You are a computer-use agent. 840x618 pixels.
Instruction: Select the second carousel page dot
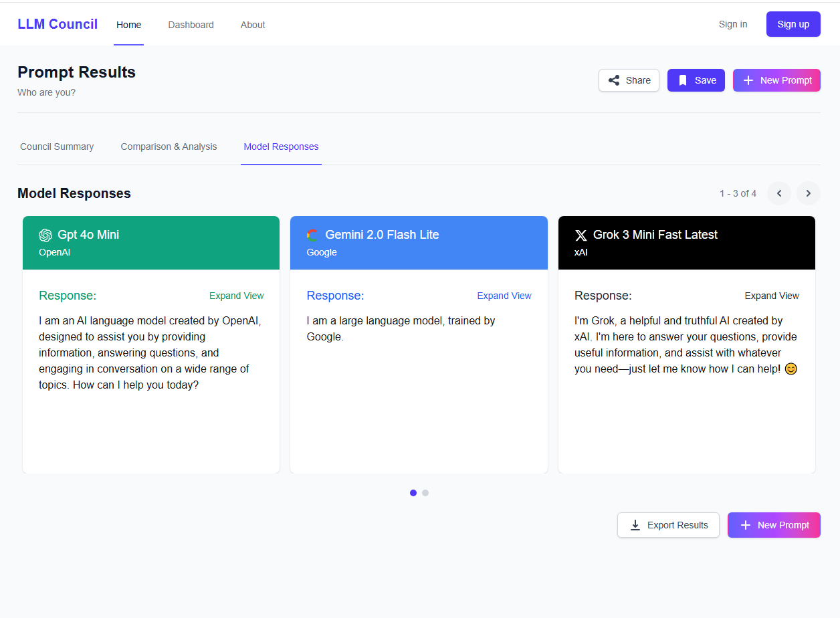tap(425, 493)
